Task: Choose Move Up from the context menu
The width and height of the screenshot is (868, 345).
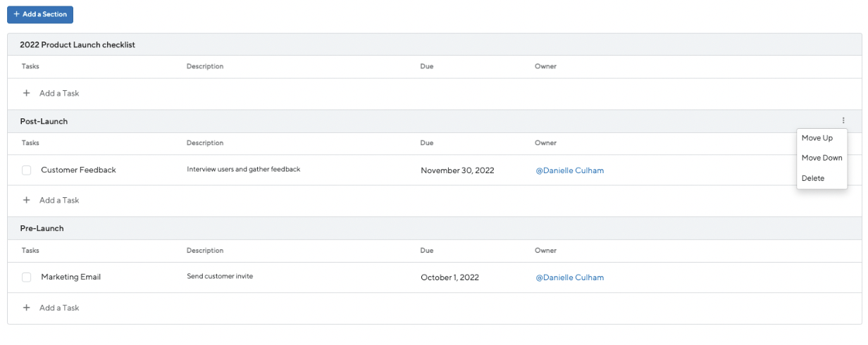Action: (x=817, y=138)
